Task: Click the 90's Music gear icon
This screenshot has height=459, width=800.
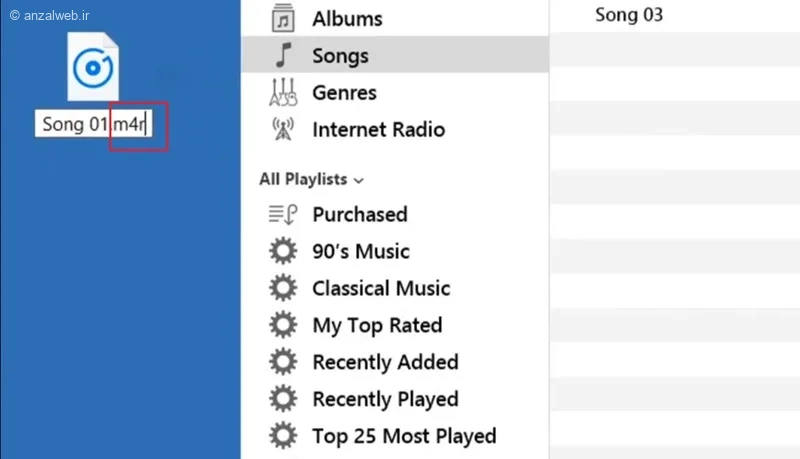Action: (x=283, y=251)
